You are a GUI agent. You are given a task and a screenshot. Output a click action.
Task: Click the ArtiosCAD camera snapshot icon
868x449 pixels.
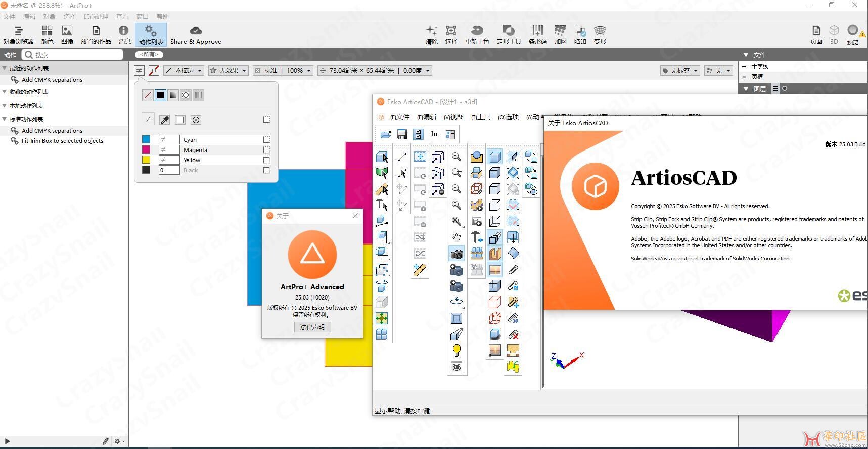(x=456, y=254)
